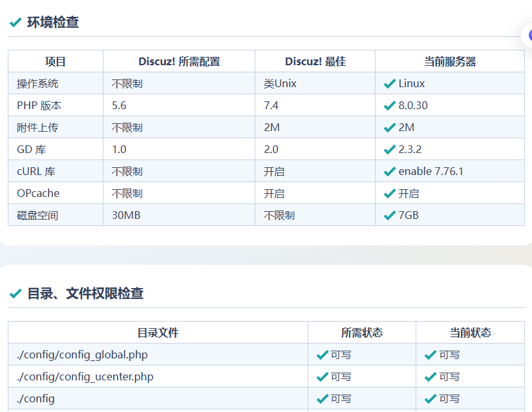This screenshot has height=412, width=532.
Task: Click the checkmark in 附件上传 current server cell
Action: coord(390,127)
